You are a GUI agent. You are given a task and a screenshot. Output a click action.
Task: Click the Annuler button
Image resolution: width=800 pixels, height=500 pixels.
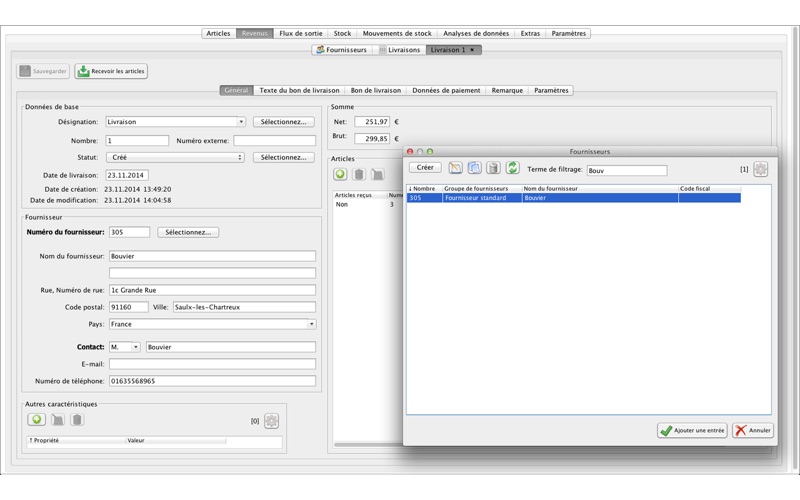coord(753,431)
